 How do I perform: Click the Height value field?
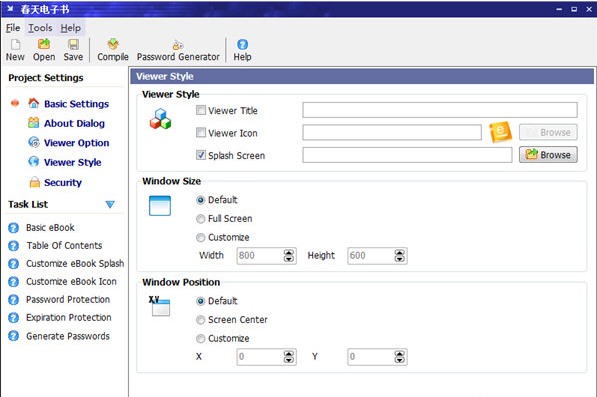pos(371,256)
